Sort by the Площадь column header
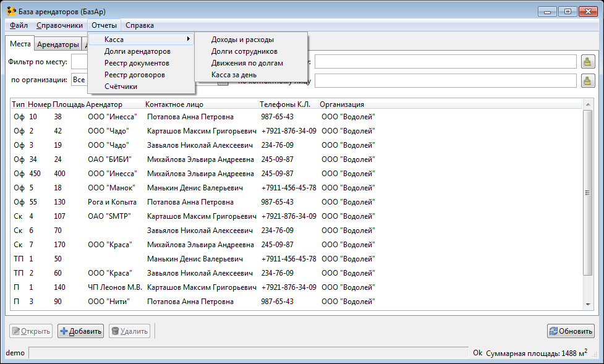Image resolution: width=604 pixels, height=364 pixels. click(68, 104)
